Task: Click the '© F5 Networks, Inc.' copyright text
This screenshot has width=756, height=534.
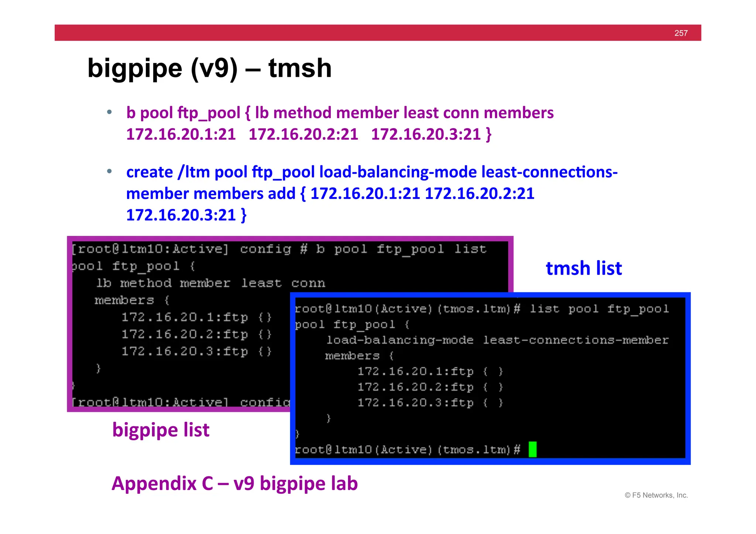Action: pyautogui.click(x=656, y=495)
